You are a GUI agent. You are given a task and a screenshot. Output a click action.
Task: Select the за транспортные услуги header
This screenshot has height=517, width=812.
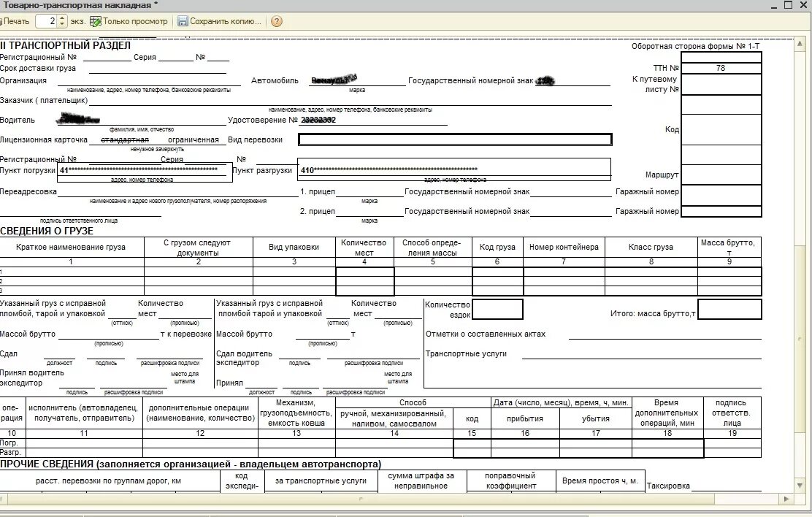(321, 480)
